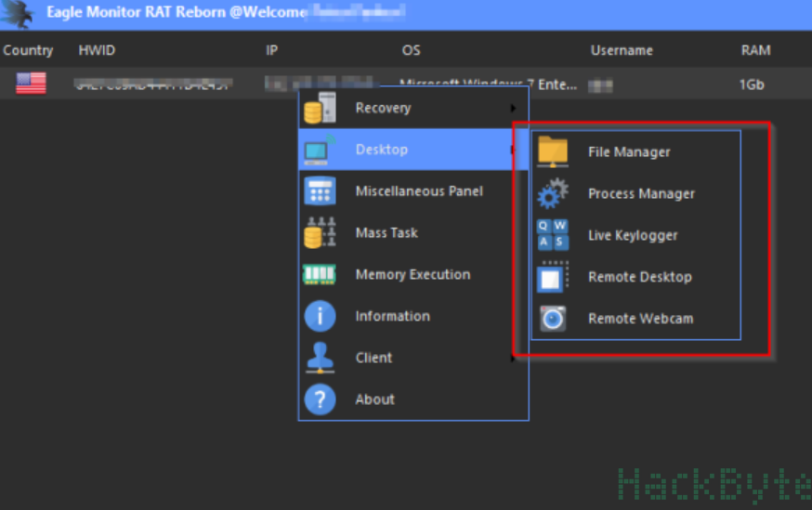
Task: Choose Mass Task from context menu
Action: coord(413,232)
